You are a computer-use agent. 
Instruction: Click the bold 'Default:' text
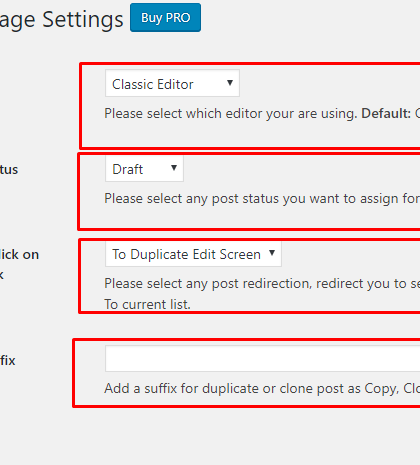point(386,114)
